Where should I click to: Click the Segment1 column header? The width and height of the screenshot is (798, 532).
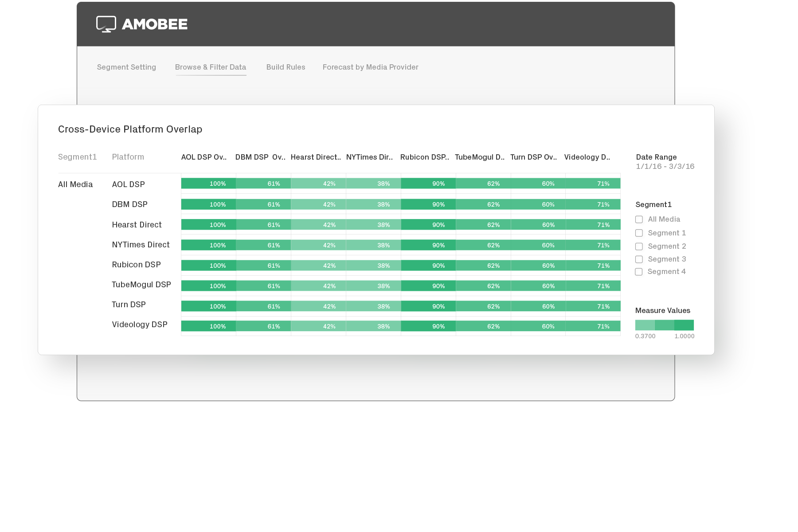click(77, 157)
